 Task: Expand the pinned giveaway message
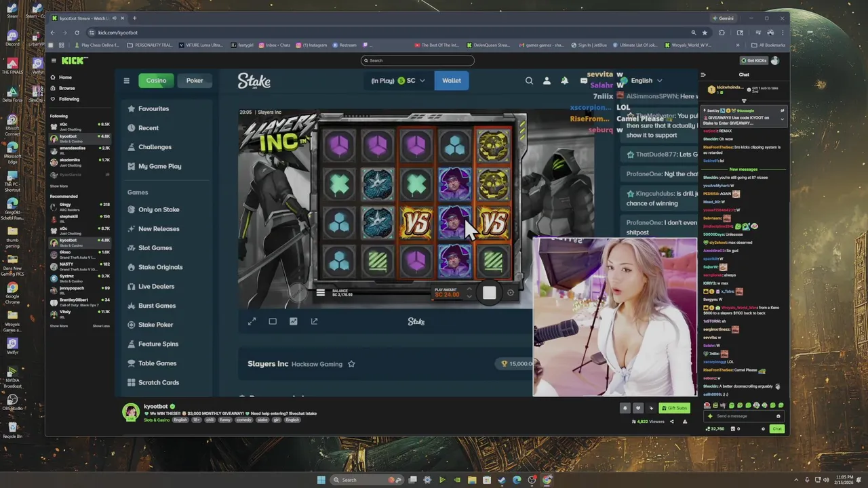(782, 119)
